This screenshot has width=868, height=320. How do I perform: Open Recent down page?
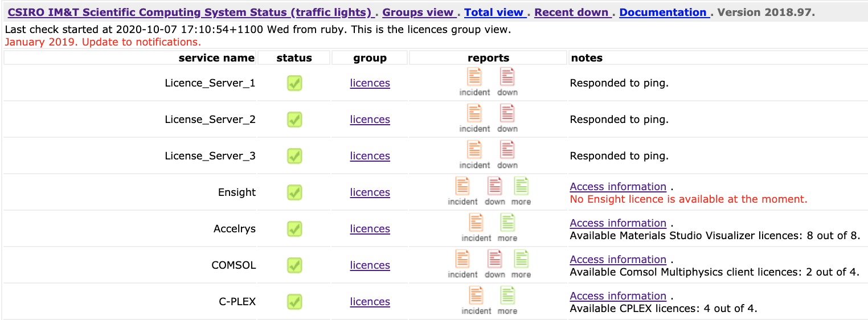coord(572,12)
